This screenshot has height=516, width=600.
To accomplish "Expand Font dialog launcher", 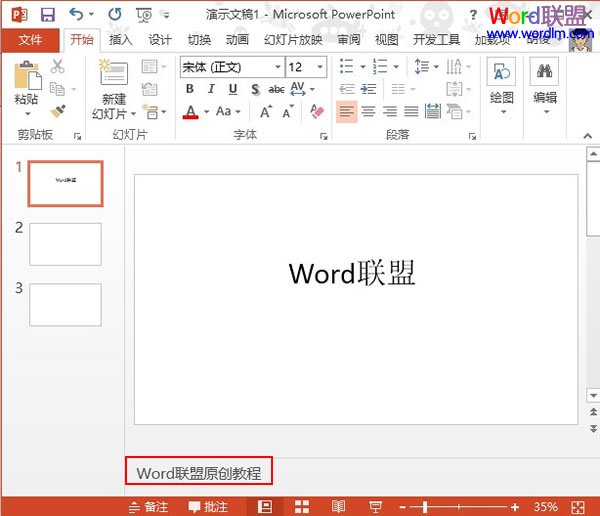I will coord(324,136).
